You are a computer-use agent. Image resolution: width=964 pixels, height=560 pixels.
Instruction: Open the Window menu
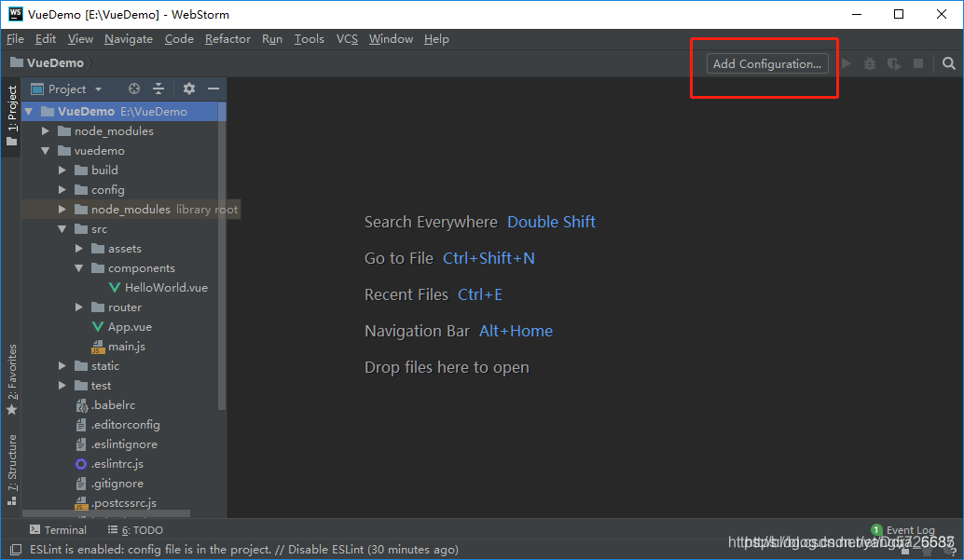coord(391,39)
